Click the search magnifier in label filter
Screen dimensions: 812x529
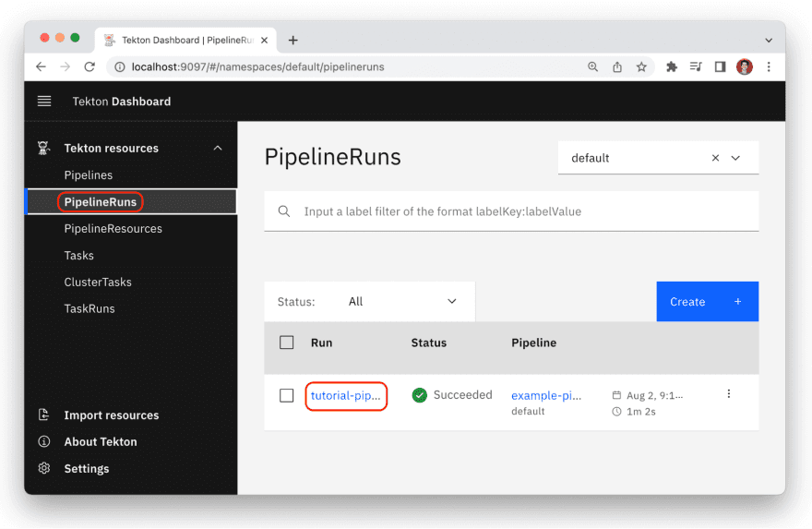coord(284,211)
